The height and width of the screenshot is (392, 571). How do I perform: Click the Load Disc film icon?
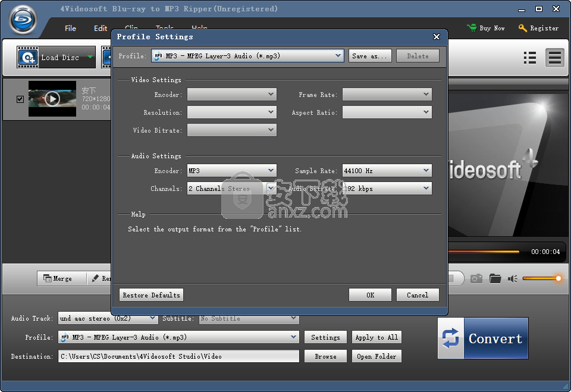coord(28,57)
